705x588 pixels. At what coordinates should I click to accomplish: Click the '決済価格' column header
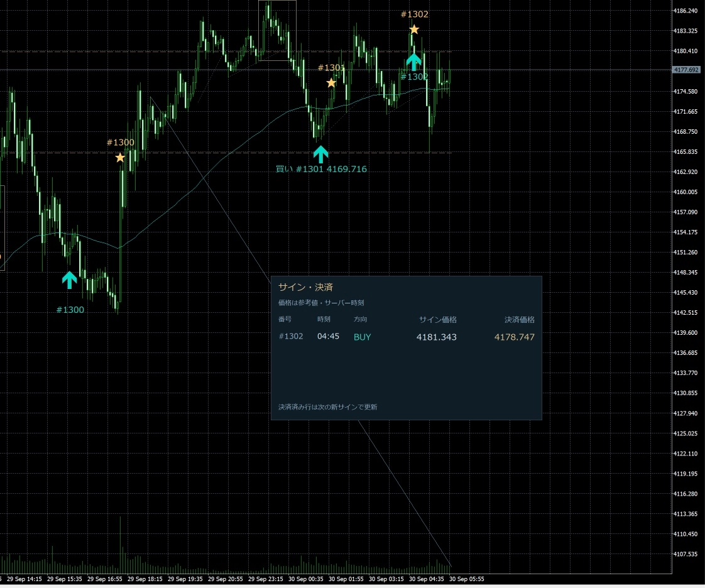pyautogui.click(x=520, y=320)
